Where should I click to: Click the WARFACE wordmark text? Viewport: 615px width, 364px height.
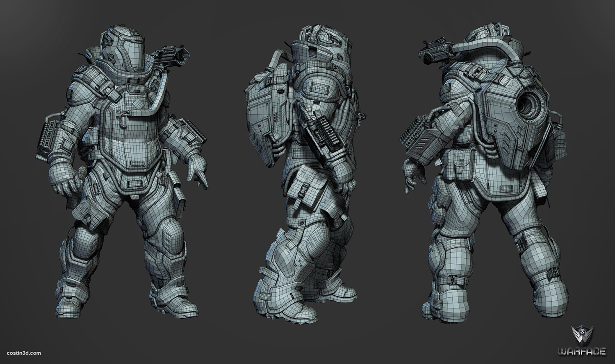582,351
